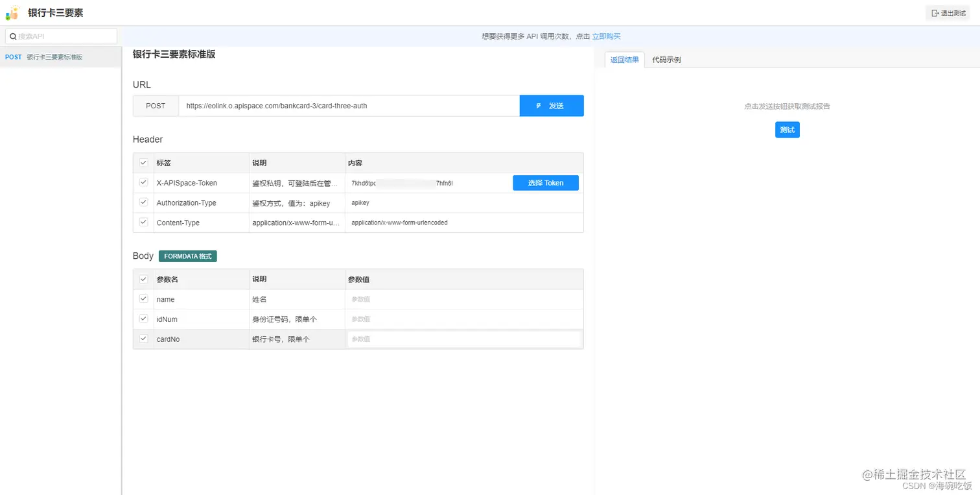Viewport: 980px width, 495px height.
Task: Toggle the select-all checkbox in the Body table
Action: coord(143,279)
